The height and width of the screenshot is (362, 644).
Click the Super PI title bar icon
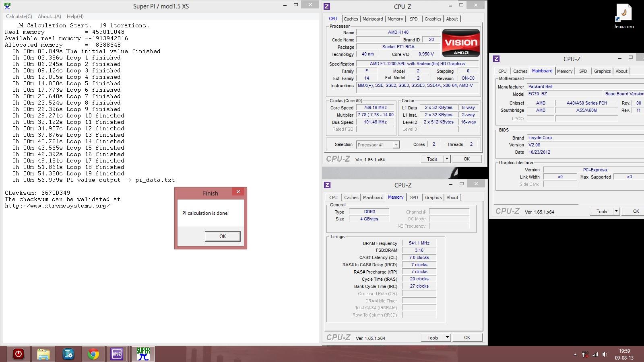pos(7,6)
